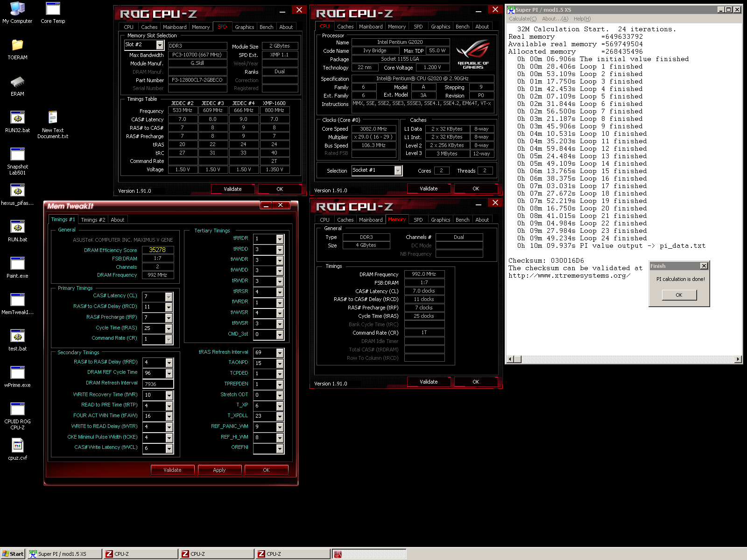Expand tRAS Refresh Interval dropdown
Image resolution: width=747 pixels, height=560 pixels.
point(280,353)
